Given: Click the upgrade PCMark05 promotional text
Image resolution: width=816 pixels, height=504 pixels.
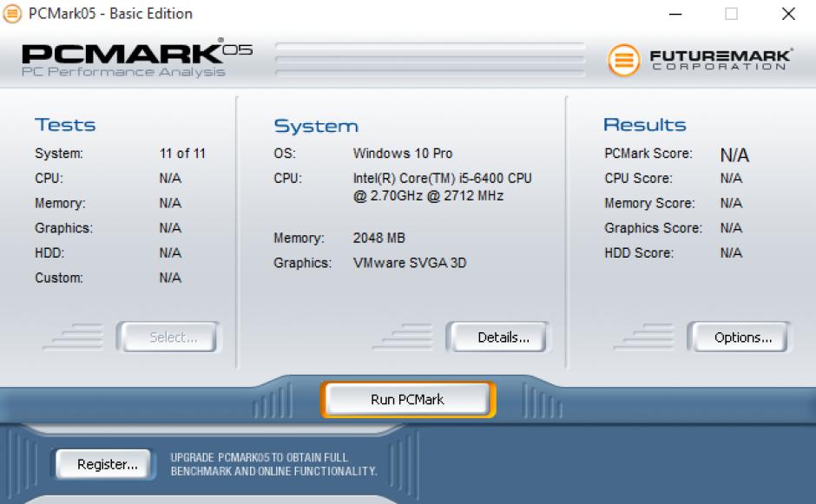Looking at the screenshot, I should tap(273, 464).
